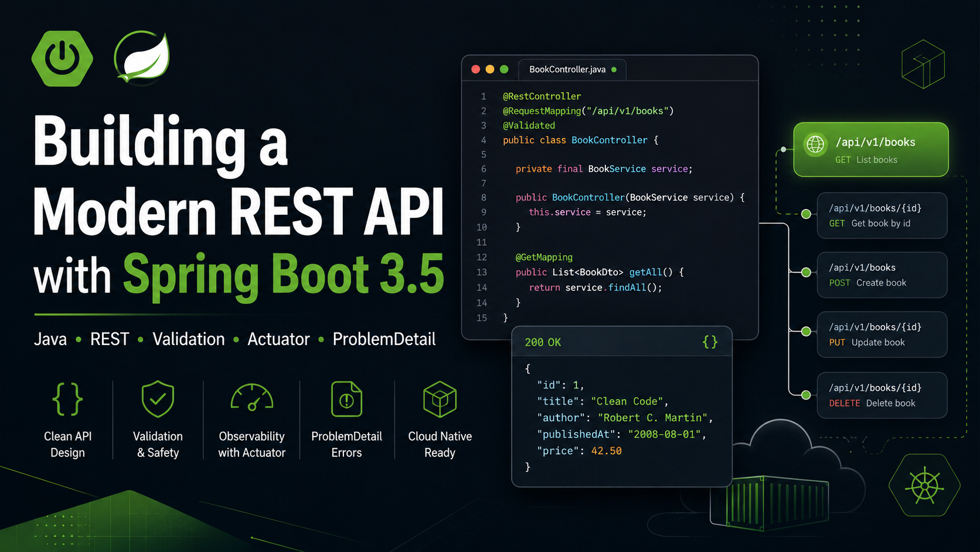
Task: Click the 'Spring Boot 3.5' heading text
Action: point(284,275)
